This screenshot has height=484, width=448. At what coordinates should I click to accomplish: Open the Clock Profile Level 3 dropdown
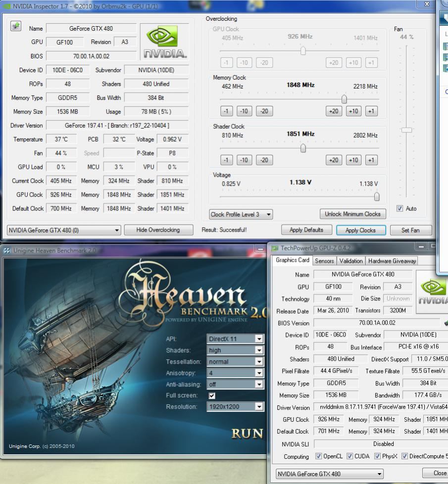[x=241, y=214]
